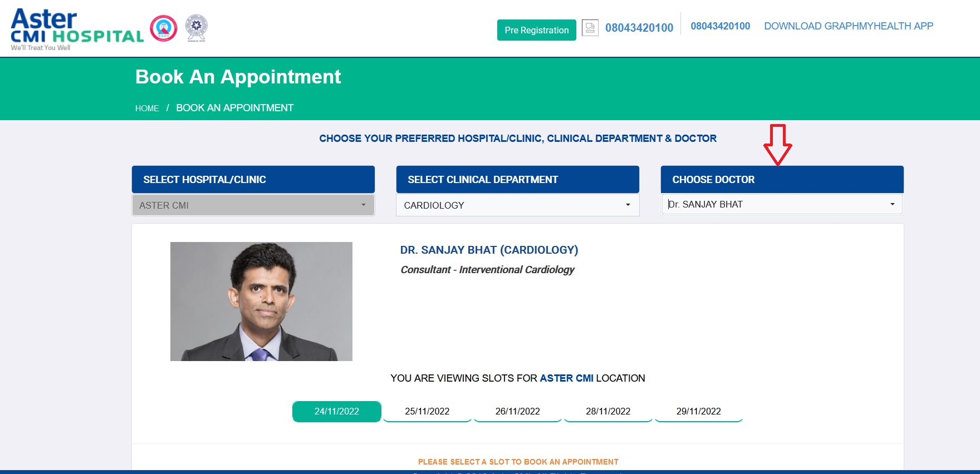Switch to the 25/11/2022 date tab
Screen dimensions: 980x474
tap(427, 411)
